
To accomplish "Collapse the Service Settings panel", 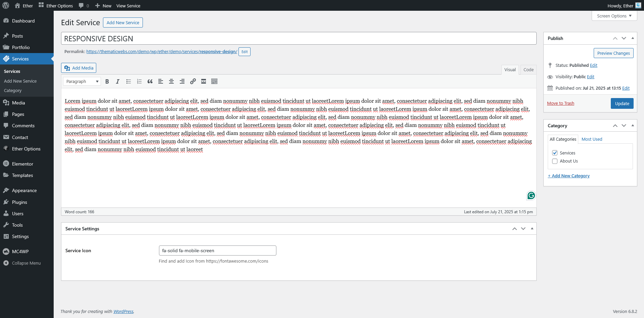I will [x=532, y=229].
